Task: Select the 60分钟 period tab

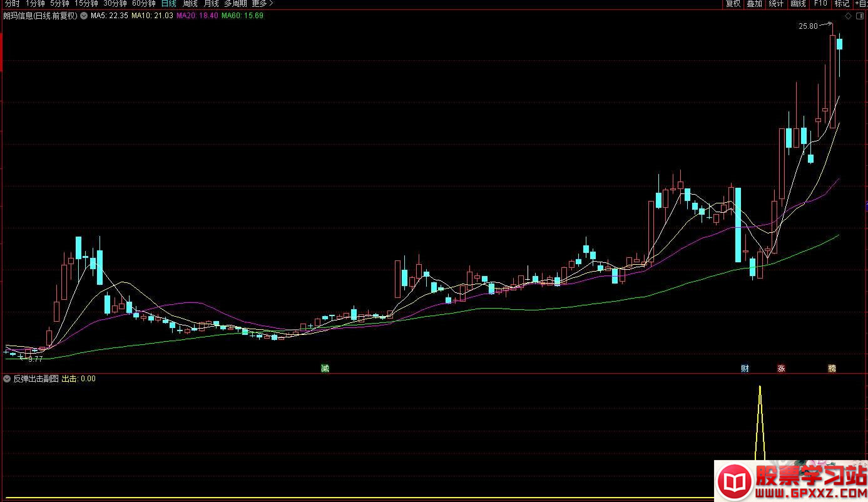Action: coord(144,4)
